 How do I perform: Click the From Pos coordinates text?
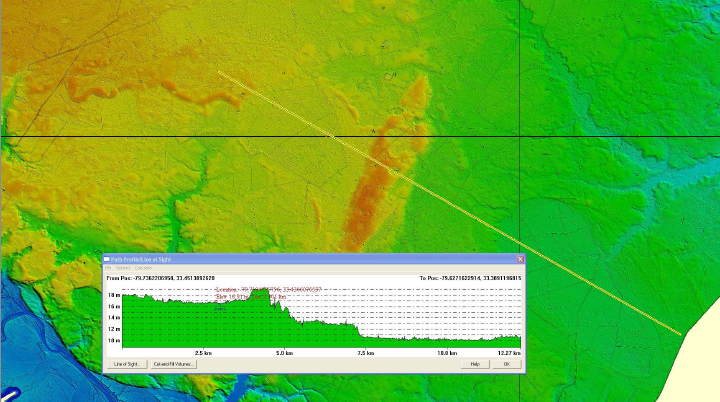point(160,277)
